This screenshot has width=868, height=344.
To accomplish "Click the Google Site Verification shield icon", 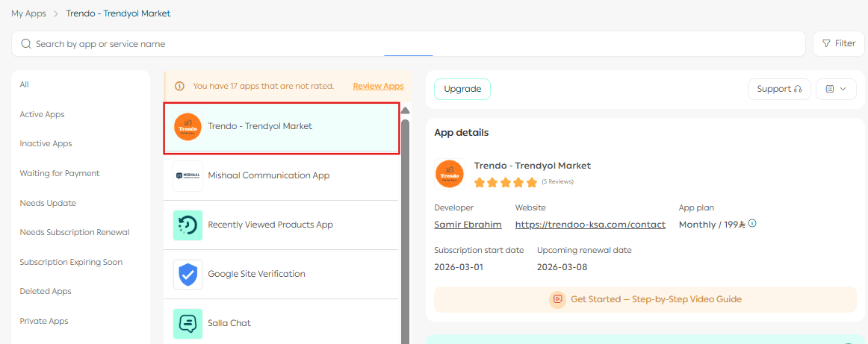I will click(187, 275).
